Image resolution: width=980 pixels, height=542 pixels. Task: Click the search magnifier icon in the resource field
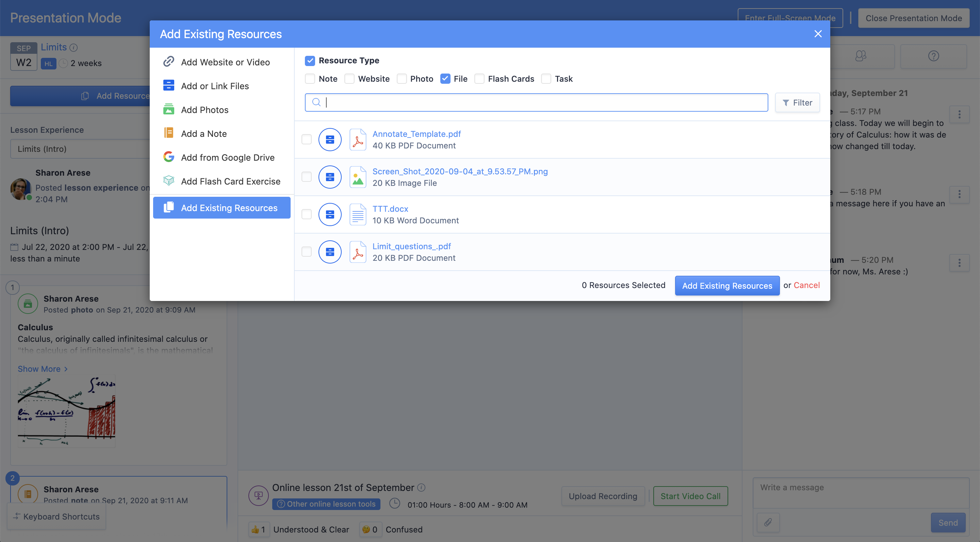[316, 102]
